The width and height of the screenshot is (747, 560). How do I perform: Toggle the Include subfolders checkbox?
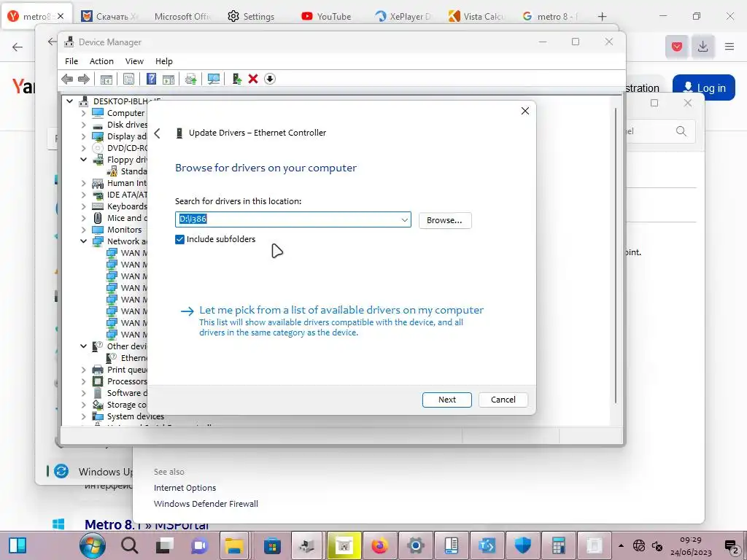point(179,239)
